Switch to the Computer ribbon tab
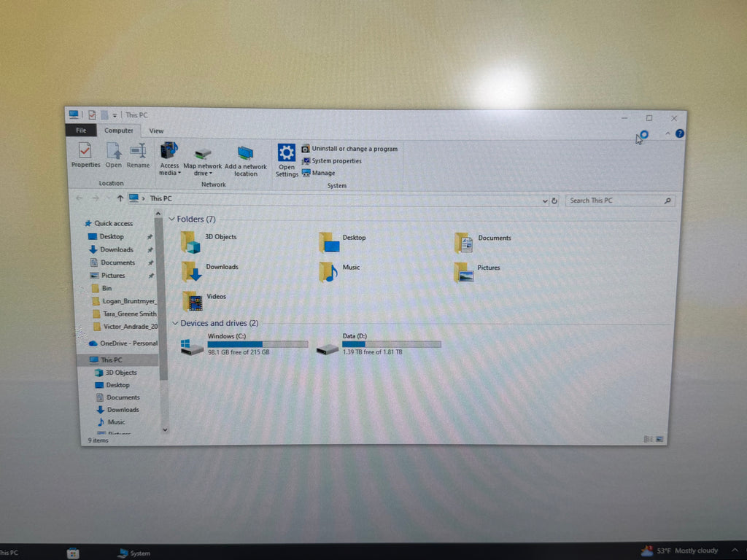Viewport: 747px width, 560px height. click(119, 131)
